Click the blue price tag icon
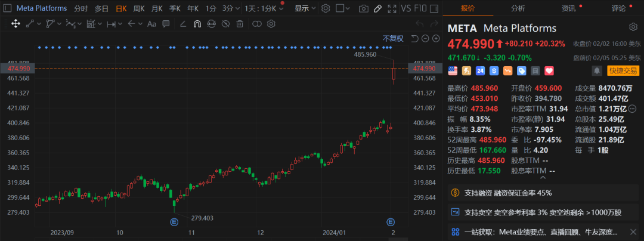This screenshot has width=644, height=241. tap(522, 70)
